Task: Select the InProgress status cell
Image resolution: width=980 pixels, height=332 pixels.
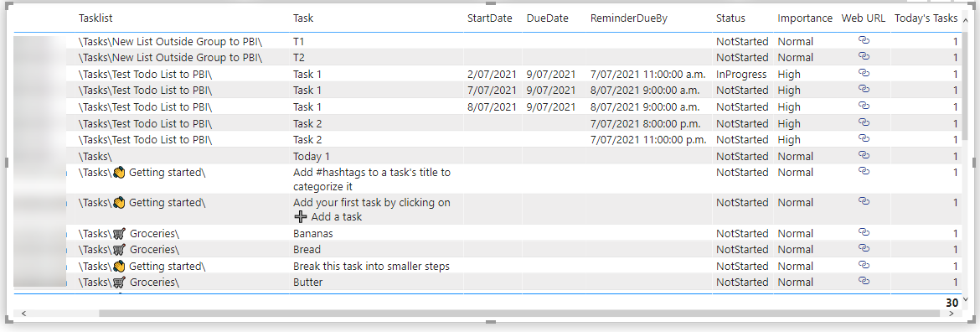Action: pyautogui.click(x=741, y=74)
